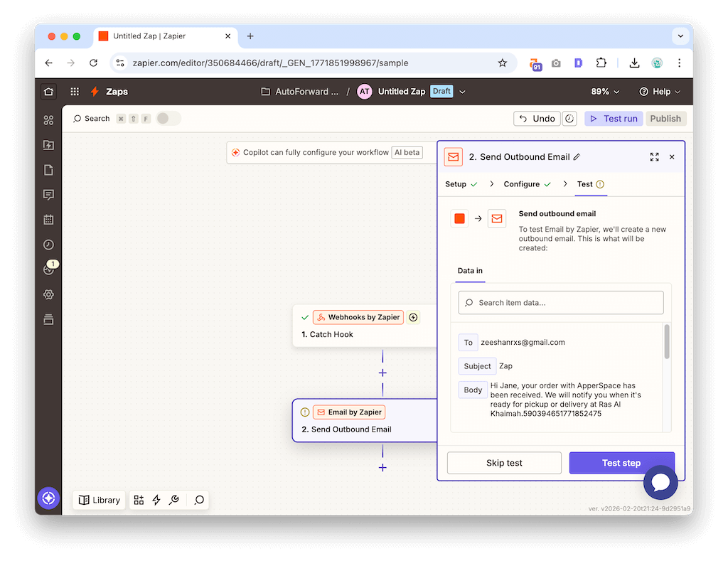The width and height of the screenshot is (728, 561).
Task: Open the settings gear in left sidebar
Action: pyautogui.click(x=48, y=294)
